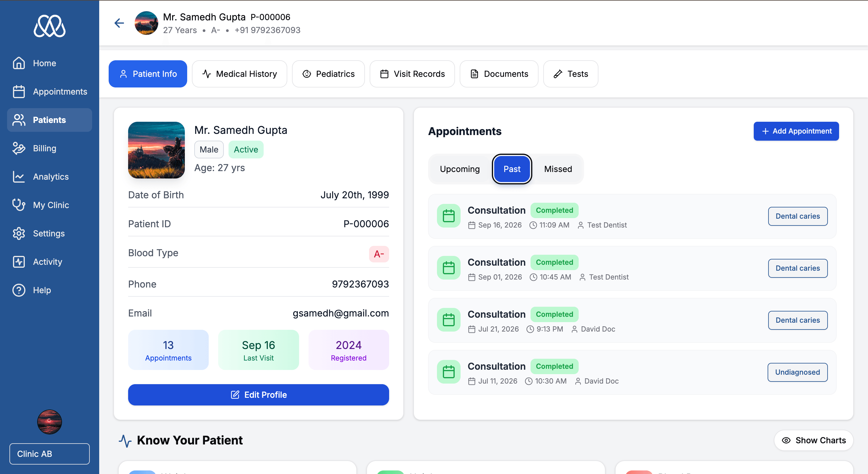Screen dimensions: 868x474
Task: Go to Billing section
Action: click(50, 148)
